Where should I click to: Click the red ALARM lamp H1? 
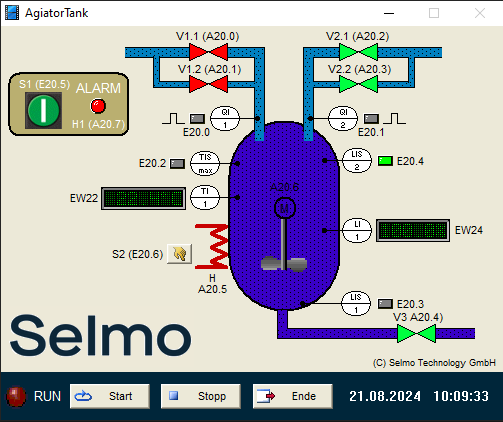tap(98, 106)
